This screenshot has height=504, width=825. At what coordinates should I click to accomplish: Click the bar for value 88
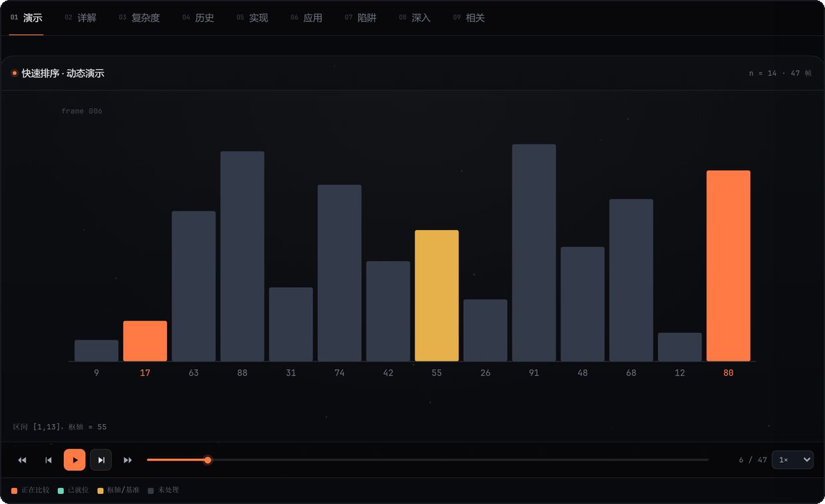click(242, 257)
